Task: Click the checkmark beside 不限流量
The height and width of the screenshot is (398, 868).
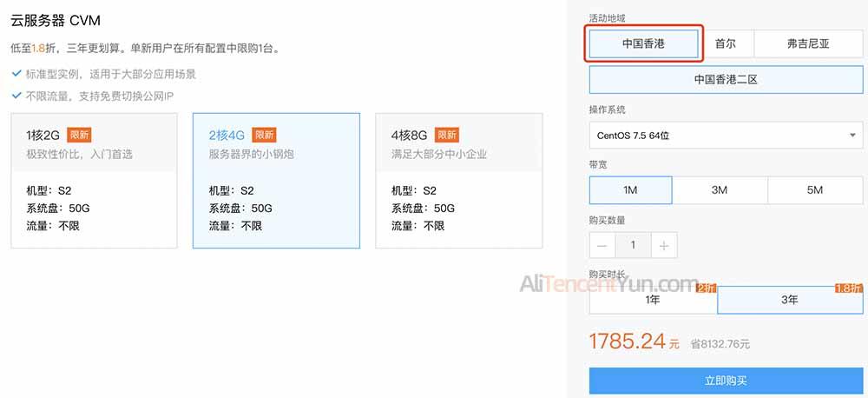Action: [16, 96]
